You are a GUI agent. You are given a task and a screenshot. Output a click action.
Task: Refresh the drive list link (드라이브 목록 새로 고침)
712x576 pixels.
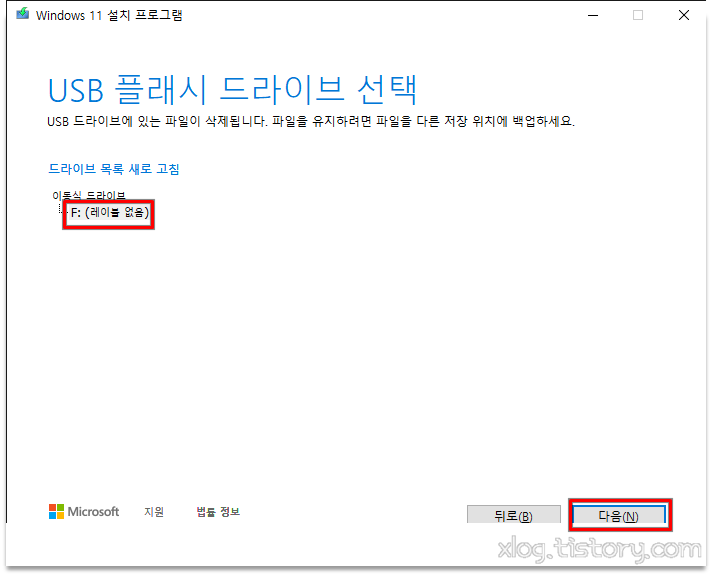[x=114, y=169]
